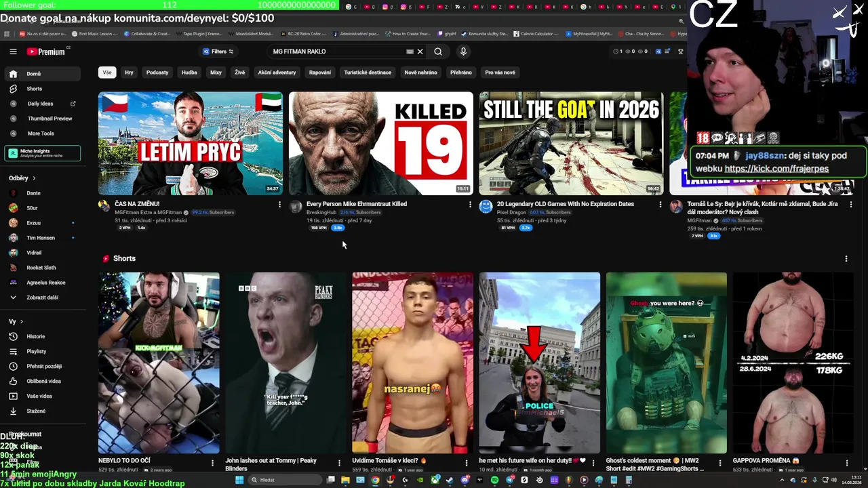Play the GAPPOVA PROMĚNA short
This screenshot has width=868, height=488.
click(x=793, y=363)
